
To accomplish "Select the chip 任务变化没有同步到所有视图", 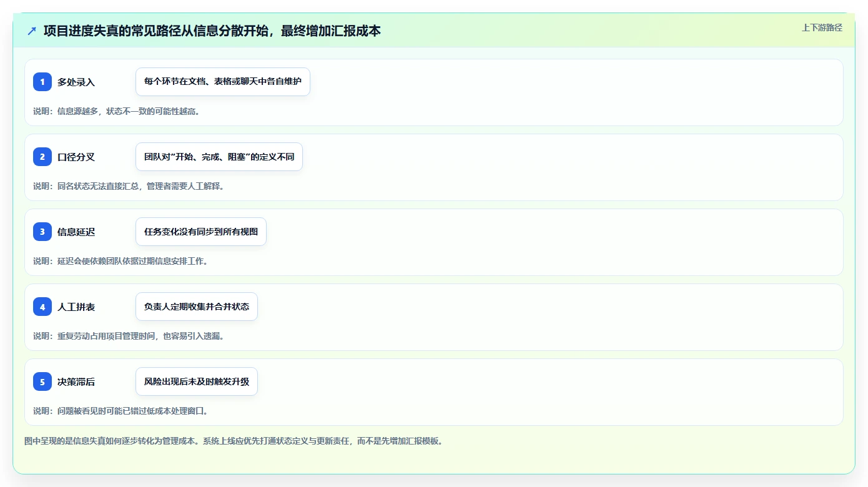I will click(201, 232).
